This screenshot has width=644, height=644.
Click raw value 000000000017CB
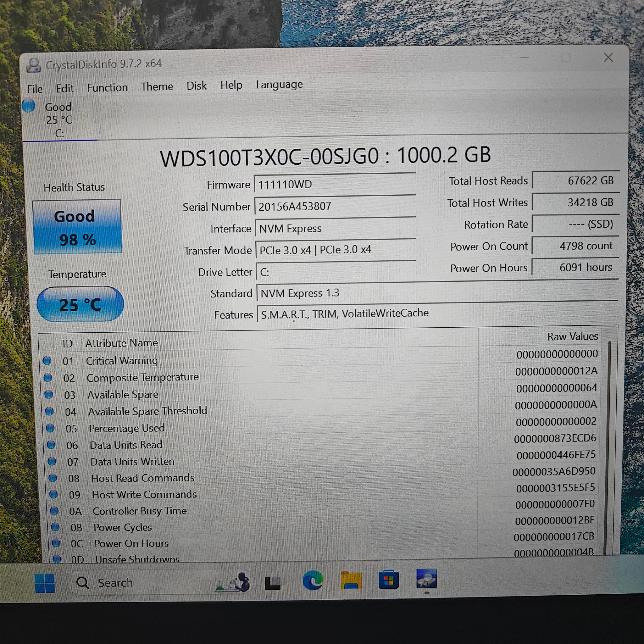click(554, 536)
